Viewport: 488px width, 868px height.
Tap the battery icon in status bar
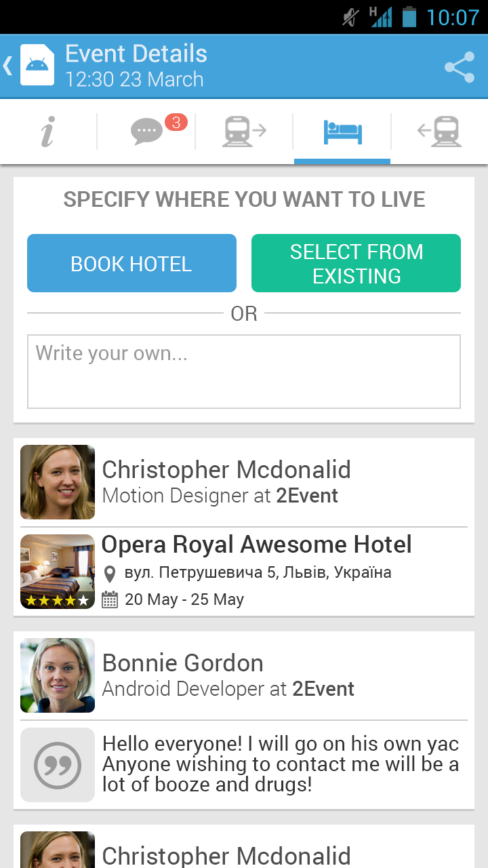click(x=409, y=17)
